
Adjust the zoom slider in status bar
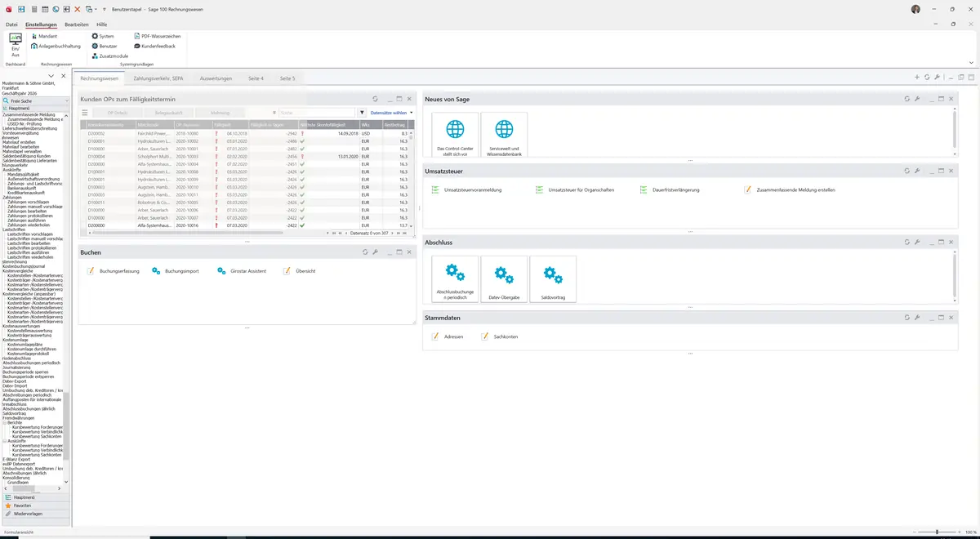tap(937, 532)
